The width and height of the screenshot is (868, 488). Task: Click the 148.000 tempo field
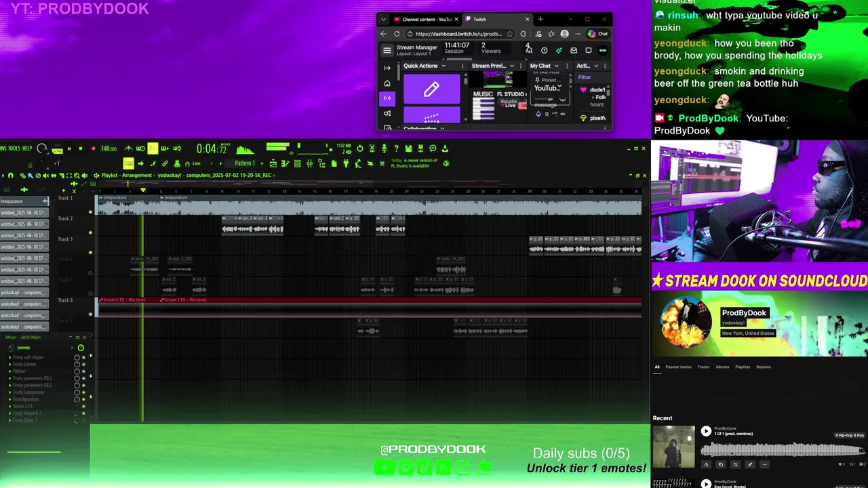click(x=108, y=148)
